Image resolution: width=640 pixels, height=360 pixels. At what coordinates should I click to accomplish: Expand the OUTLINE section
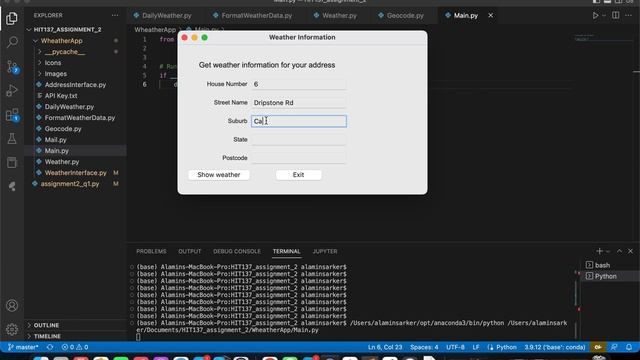click(46, 325)
